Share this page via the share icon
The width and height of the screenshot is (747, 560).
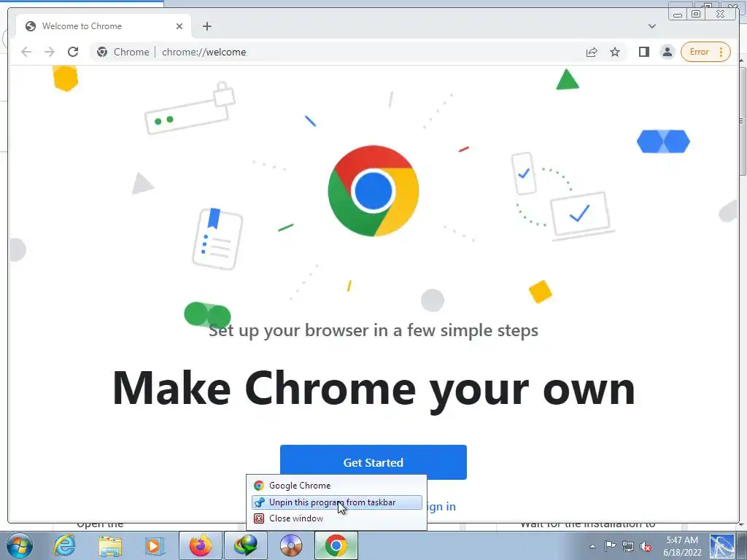[x=592, y=52]
